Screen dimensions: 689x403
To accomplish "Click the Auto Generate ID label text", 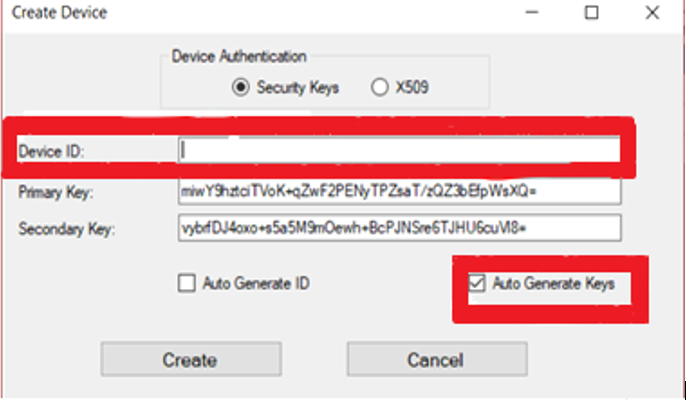I will coord(256,283).
